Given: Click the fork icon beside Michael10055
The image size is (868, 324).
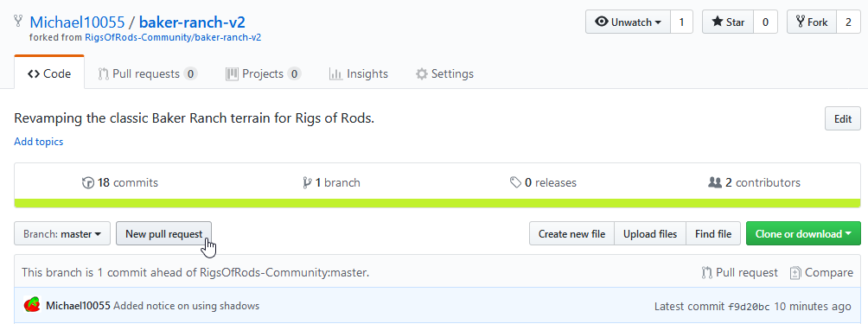Looking at the screenshot, I should pyautogui.click(x=18, y=22).
